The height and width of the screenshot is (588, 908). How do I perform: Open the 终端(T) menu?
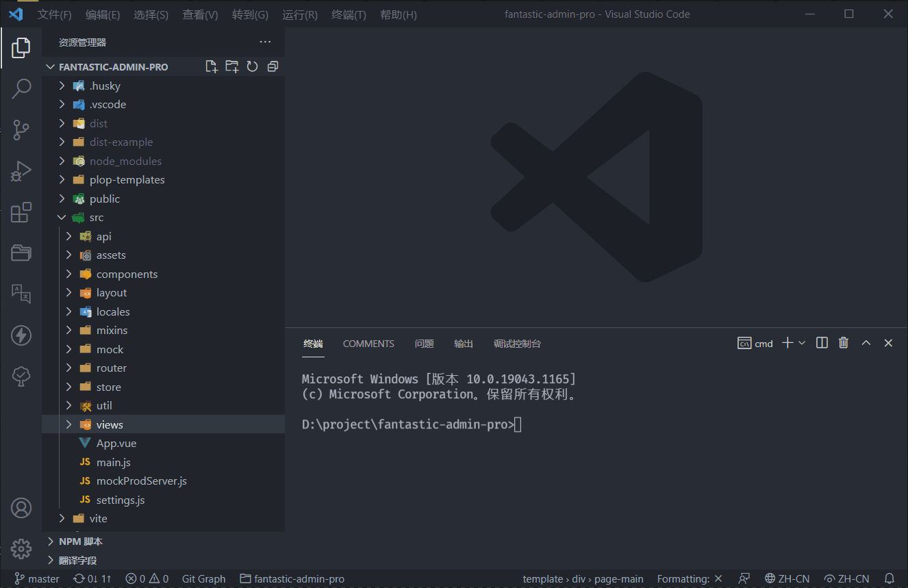click(348, 14)
